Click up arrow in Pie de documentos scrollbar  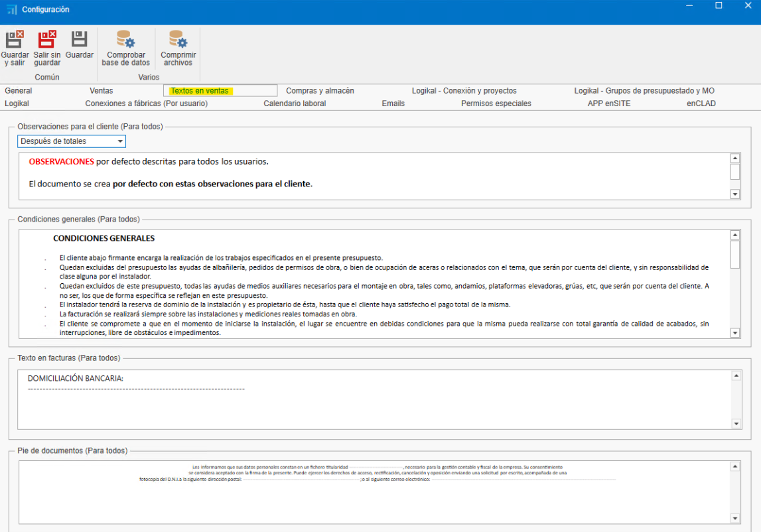(734, 466)
